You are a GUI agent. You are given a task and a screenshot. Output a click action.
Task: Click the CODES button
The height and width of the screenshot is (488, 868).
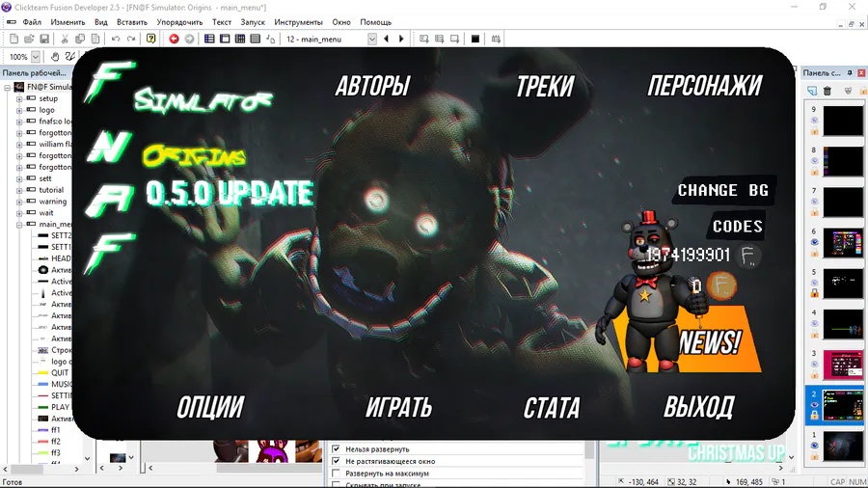738,226
